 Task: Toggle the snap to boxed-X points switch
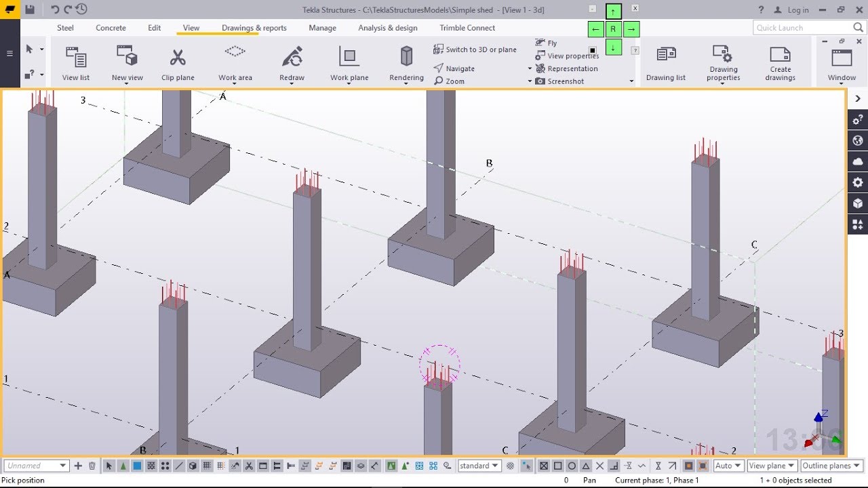[544, 466]
